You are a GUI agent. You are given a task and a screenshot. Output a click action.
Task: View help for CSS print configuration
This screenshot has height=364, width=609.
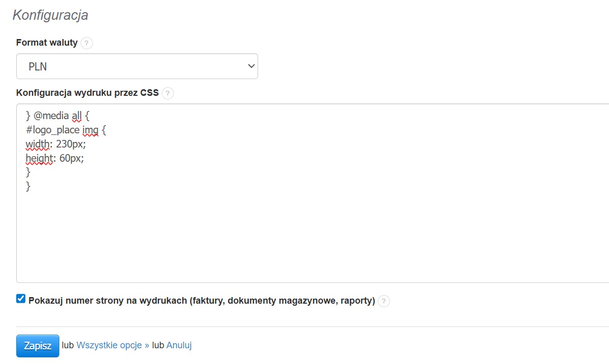167,93
